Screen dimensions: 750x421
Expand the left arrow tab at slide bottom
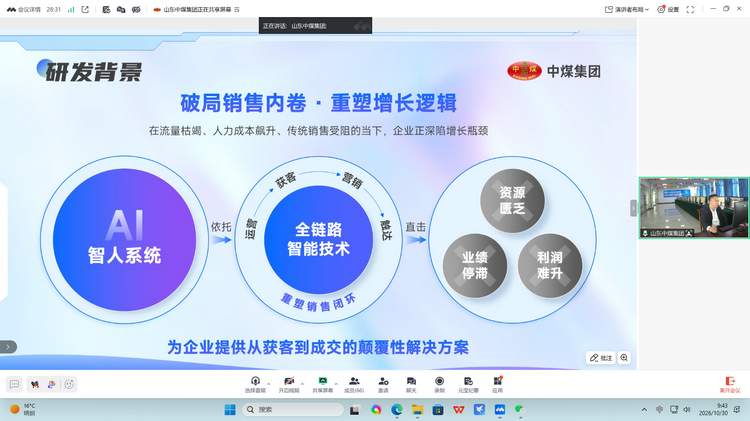click(x=8, y=347)
